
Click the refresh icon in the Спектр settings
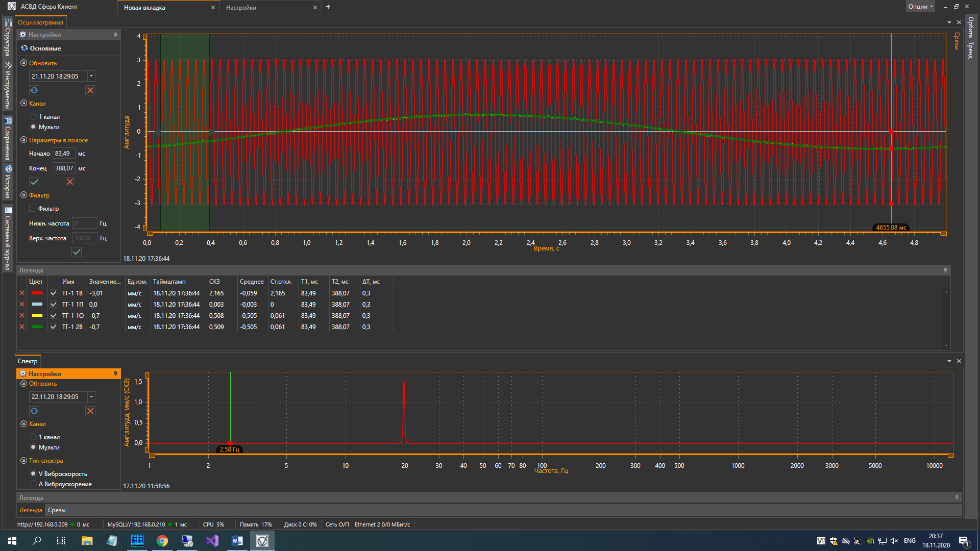[x=34, y=411]
